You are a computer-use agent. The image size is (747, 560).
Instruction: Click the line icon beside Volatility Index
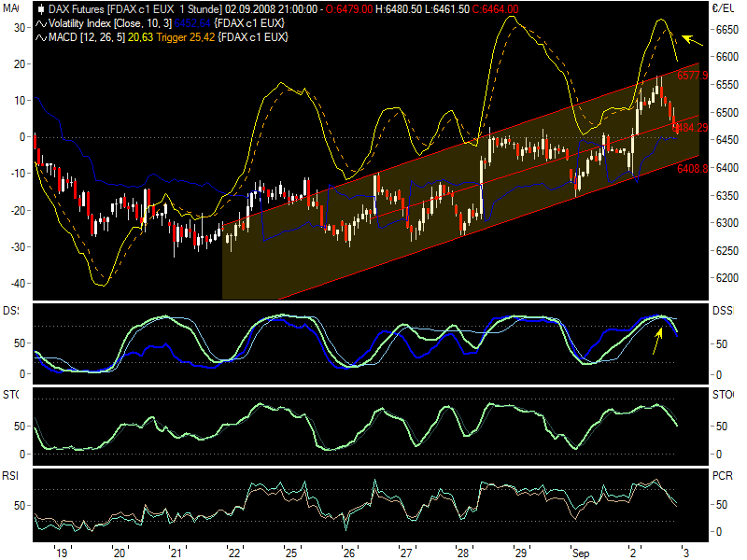tap(41, 23)
